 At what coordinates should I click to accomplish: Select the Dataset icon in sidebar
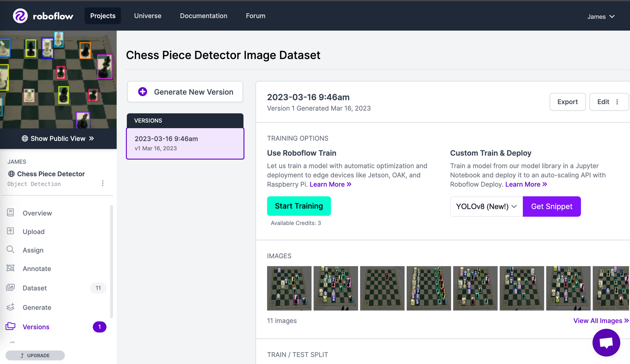[11, 287]
